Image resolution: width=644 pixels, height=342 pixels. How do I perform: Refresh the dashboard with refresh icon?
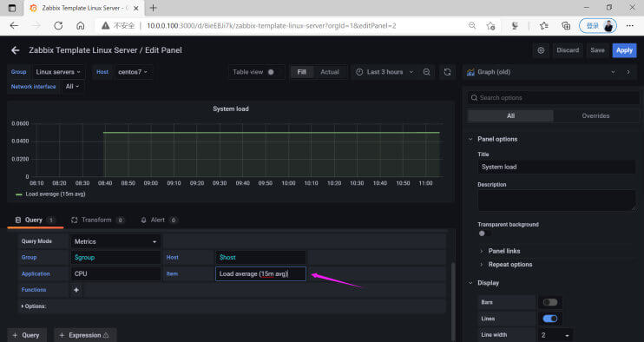pos(447,72)
